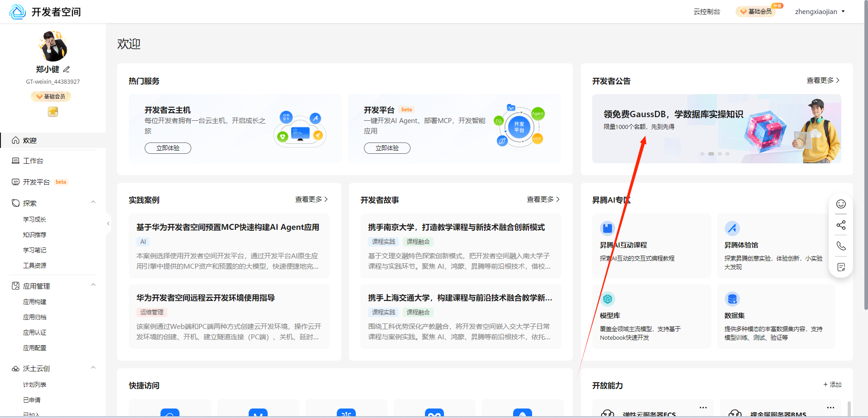Open the zhengxiaojian account dropdown
This screenshot has width=868, height=418.
pyautogui.click(x=820, y=12)
